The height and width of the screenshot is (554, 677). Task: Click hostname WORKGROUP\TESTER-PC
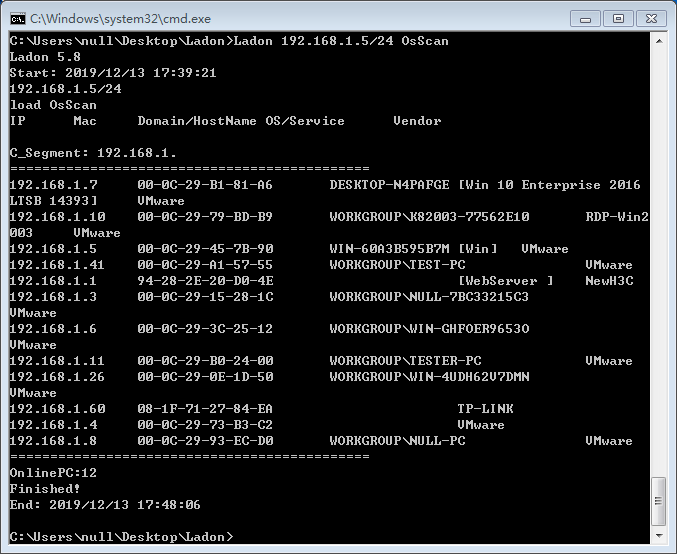[x=405, y=361]
